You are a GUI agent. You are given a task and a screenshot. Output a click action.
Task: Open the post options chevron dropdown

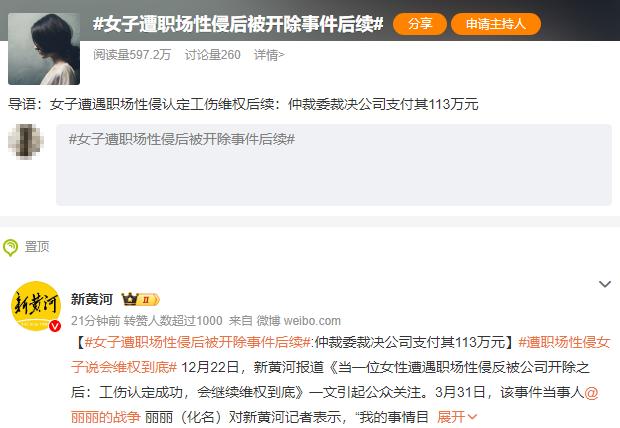[605, 284]
